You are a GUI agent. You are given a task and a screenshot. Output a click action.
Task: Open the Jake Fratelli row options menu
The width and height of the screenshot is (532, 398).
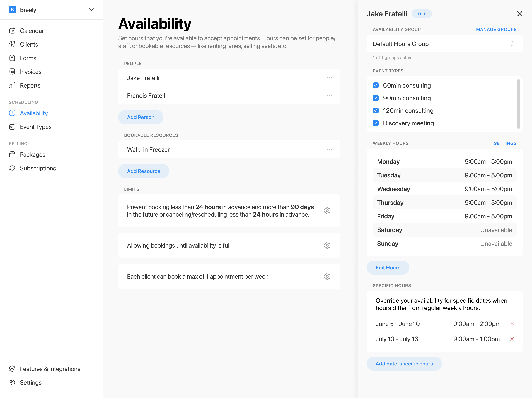tap(330, 77)
